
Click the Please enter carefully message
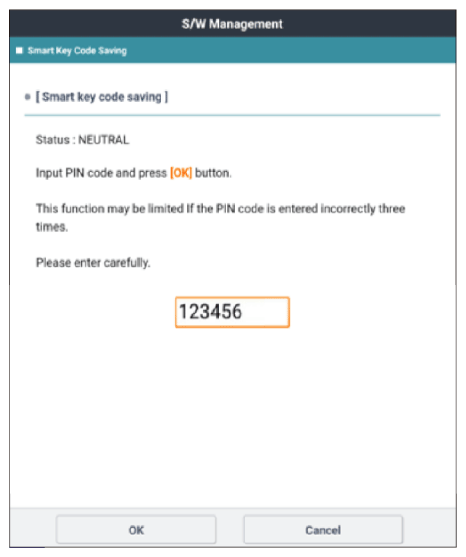[93, 263]
